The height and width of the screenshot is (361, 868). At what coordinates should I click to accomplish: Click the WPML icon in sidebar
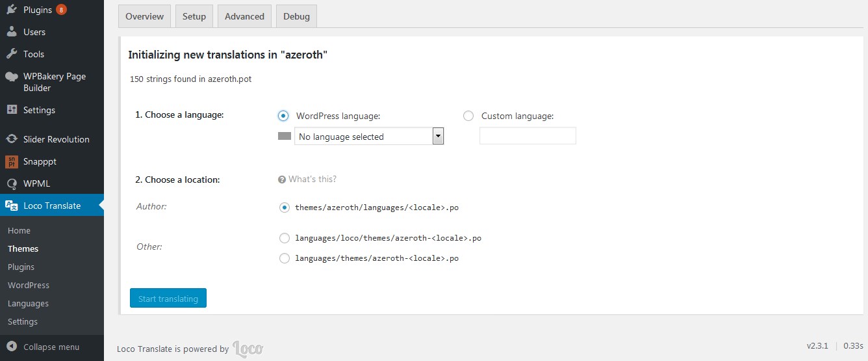[x=12, y=183]
